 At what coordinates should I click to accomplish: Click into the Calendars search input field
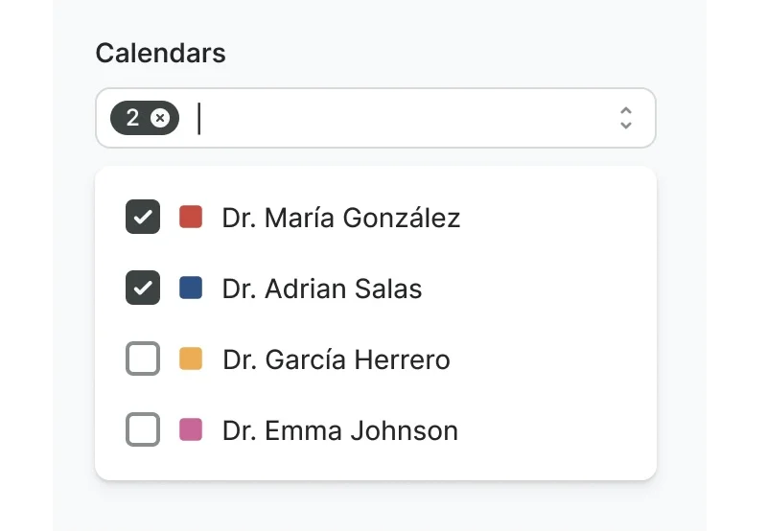click(403, 118)
